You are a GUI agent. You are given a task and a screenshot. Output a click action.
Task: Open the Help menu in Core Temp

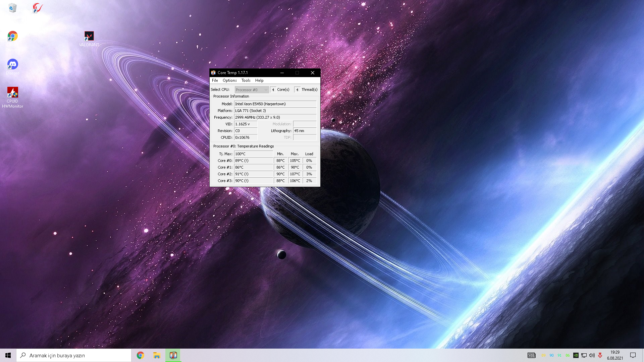point(259,80)
